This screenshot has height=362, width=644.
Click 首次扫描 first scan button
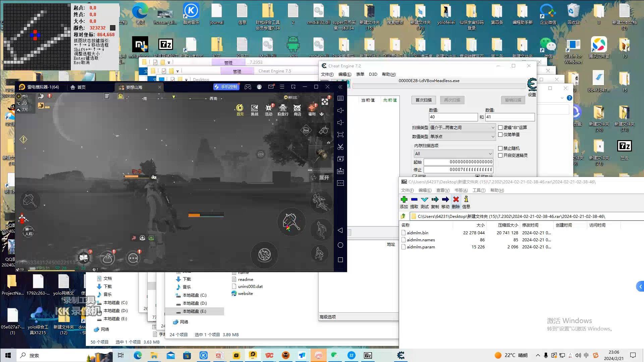click(424, 100)
